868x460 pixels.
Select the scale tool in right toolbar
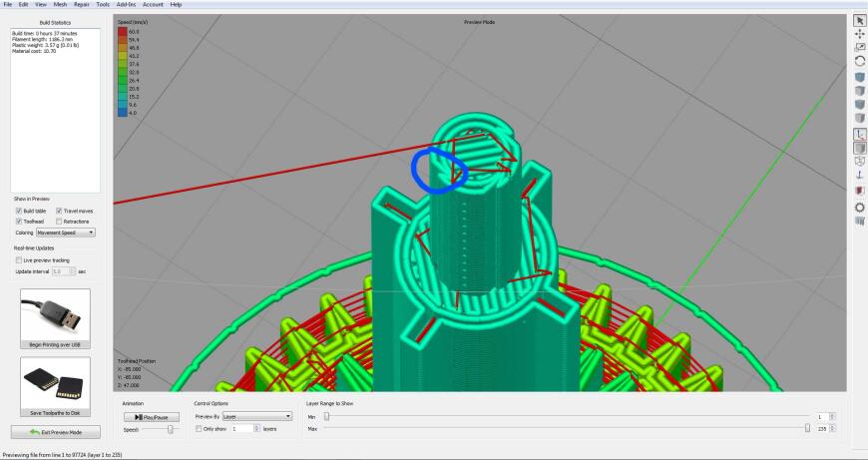(x=859, y=48)
